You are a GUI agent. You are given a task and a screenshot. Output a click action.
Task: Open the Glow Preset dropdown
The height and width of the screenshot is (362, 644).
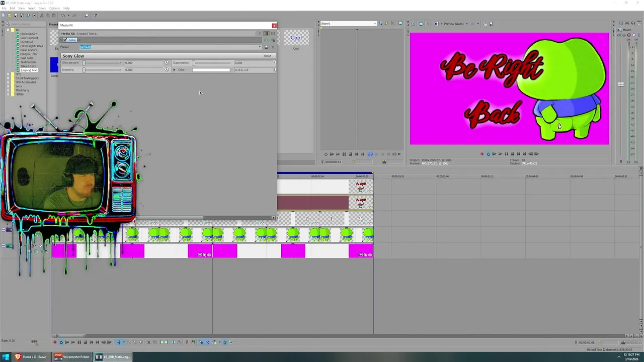point(260,47)
